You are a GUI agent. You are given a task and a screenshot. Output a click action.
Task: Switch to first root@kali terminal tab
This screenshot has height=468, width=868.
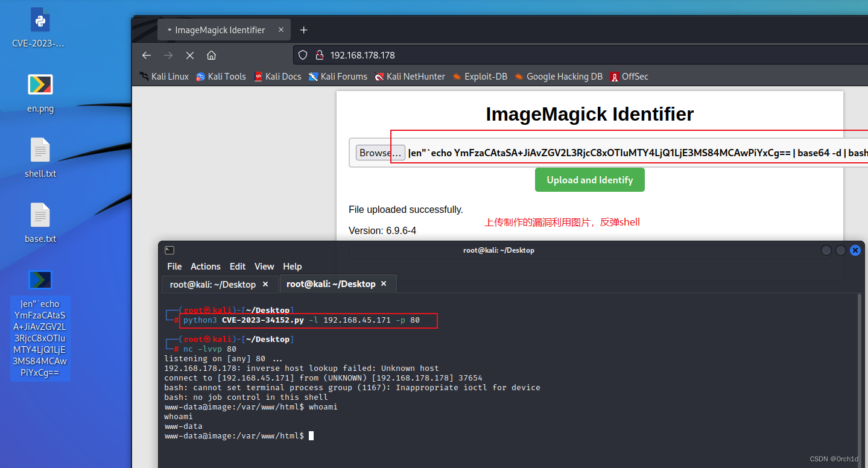coord(213,284)
